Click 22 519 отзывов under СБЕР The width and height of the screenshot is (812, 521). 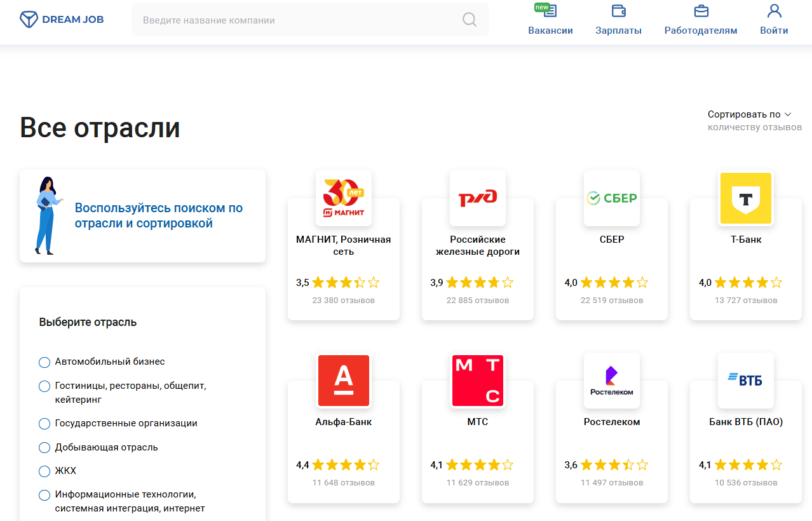tap(612, 301)
